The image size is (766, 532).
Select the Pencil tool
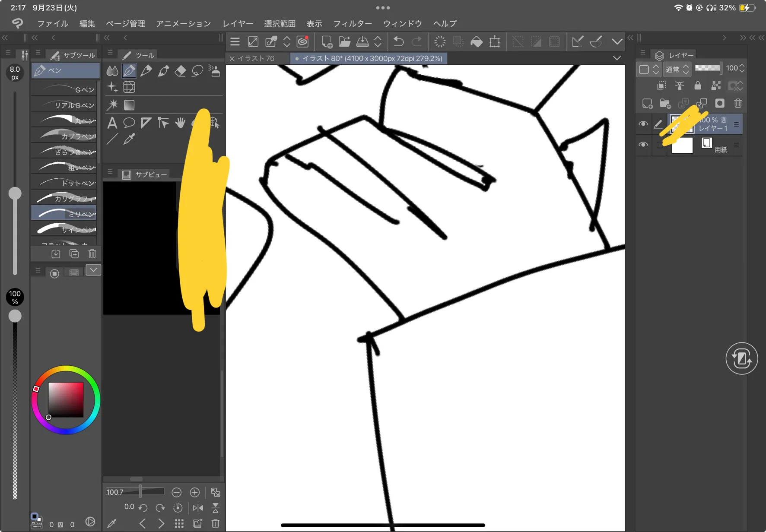coord(146,70)
